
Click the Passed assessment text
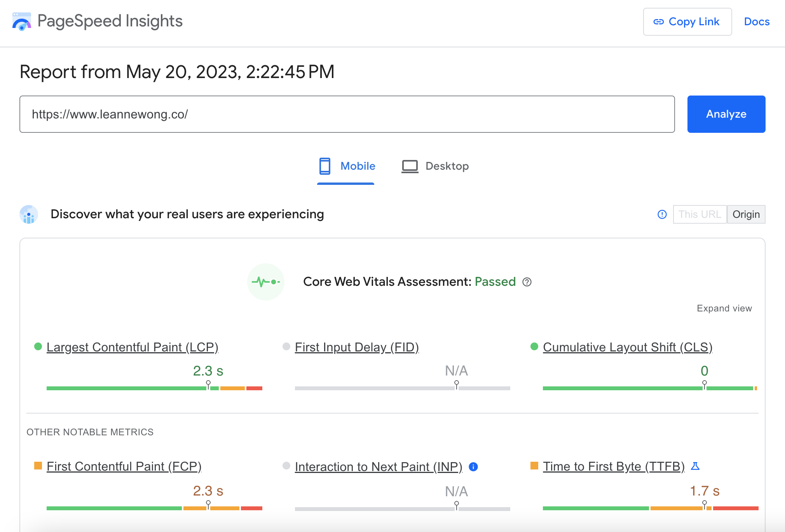click(x=495, y=282)
